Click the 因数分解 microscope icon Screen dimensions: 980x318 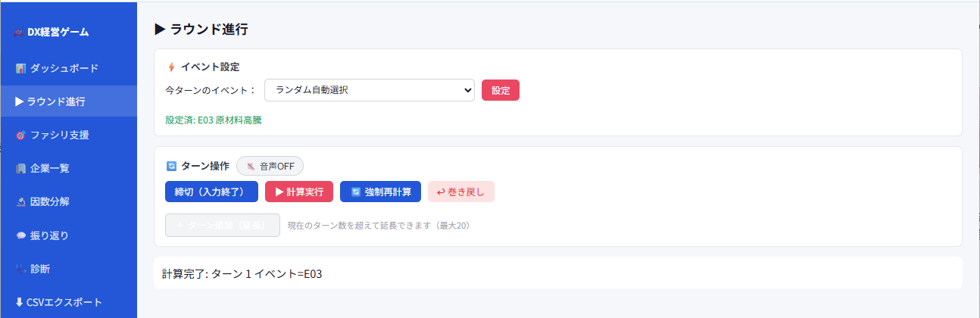pos(20,202)
